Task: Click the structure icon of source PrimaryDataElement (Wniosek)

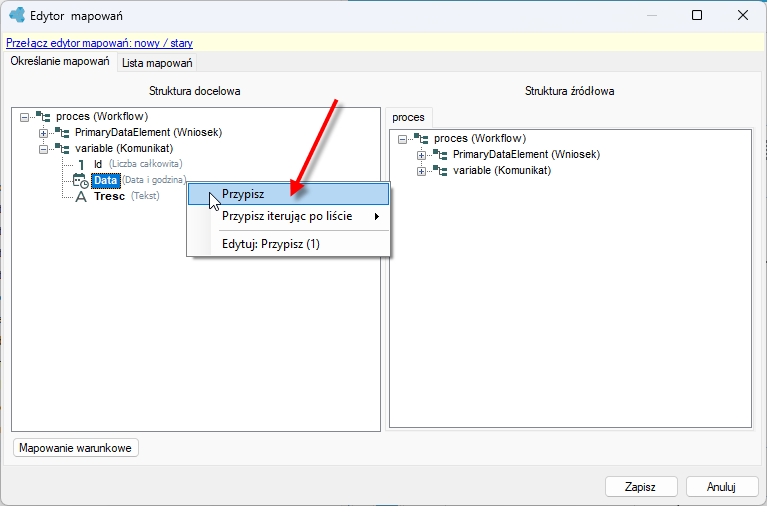Action: [x=440, y=155]
